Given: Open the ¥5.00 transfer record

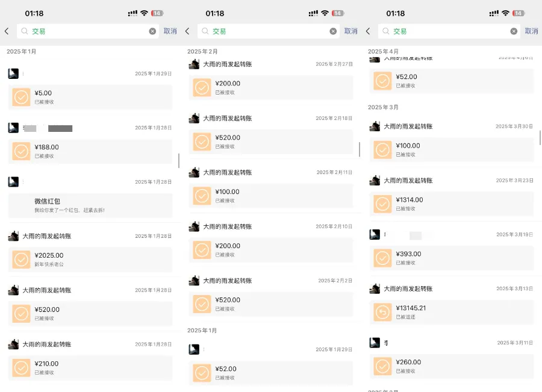Looking at the screenshot, I should (x=90, y=98).
